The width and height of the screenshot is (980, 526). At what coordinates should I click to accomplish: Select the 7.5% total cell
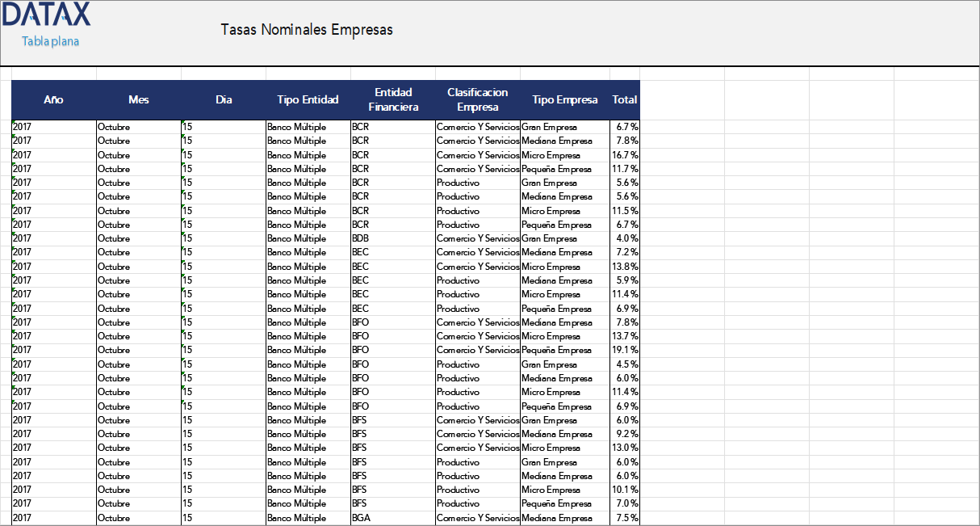pyautogui.click(x=625, y=518)
